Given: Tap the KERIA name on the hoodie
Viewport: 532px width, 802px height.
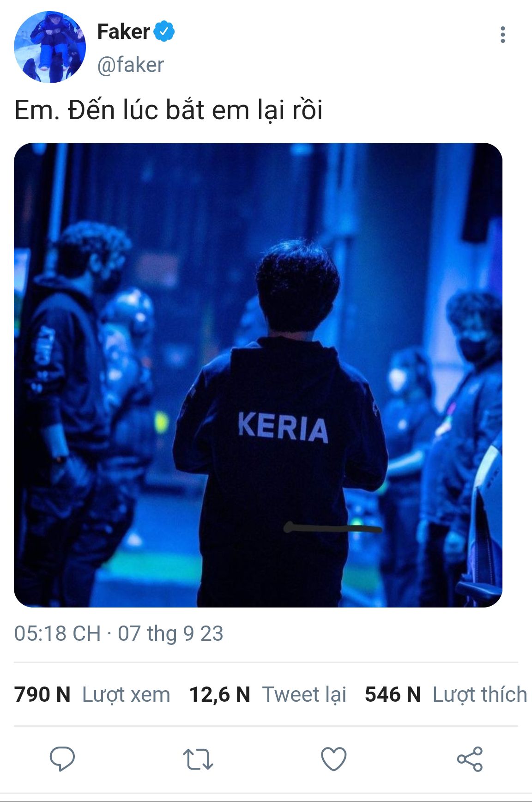Looking at the screenshot, I should click(283, 427).
